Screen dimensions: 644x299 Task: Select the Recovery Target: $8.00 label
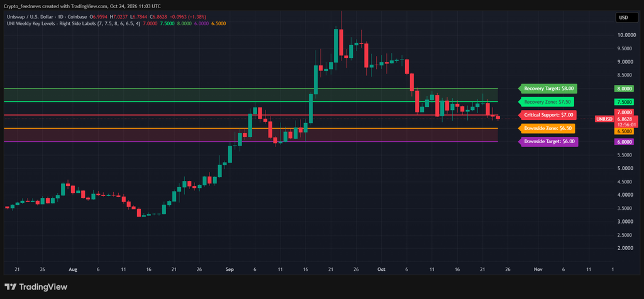click(x=548, y=88)
